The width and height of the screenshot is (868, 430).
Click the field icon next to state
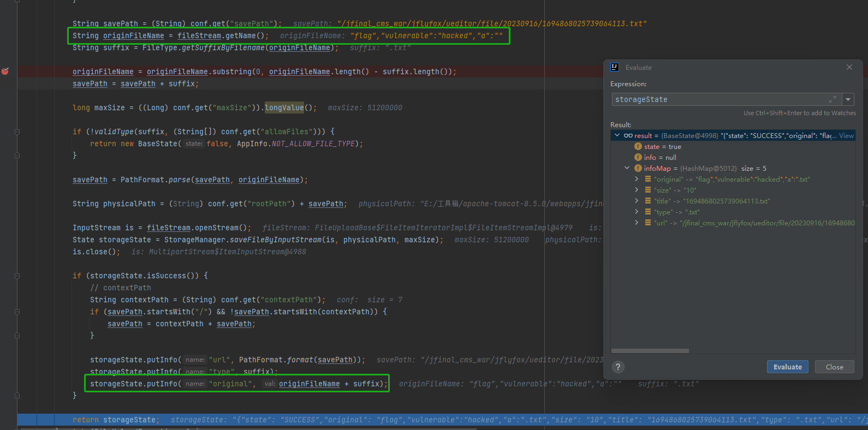tap(638, 146)
